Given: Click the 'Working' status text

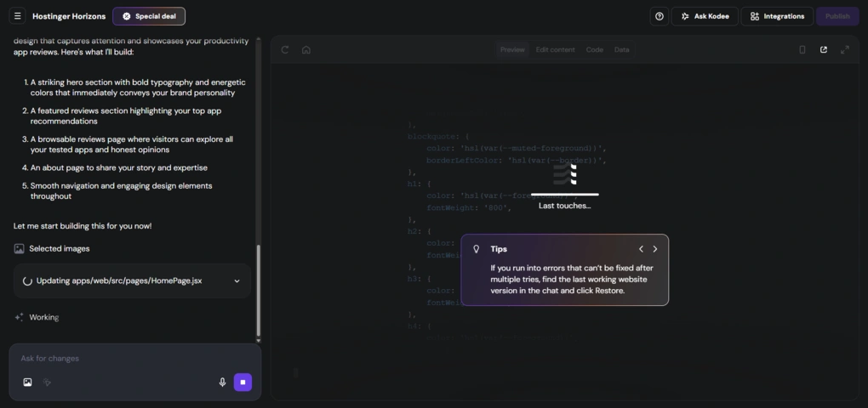Looking at the screenshot, I should [43, 317].
